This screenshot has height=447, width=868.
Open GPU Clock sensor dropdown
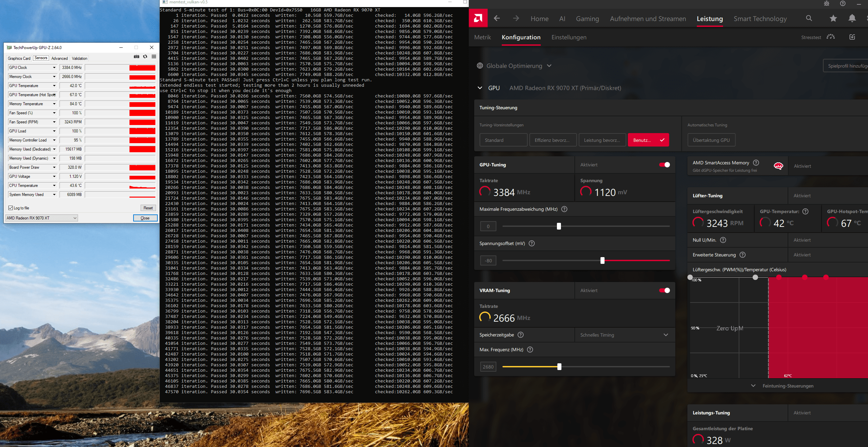click(x=54, y=68)
